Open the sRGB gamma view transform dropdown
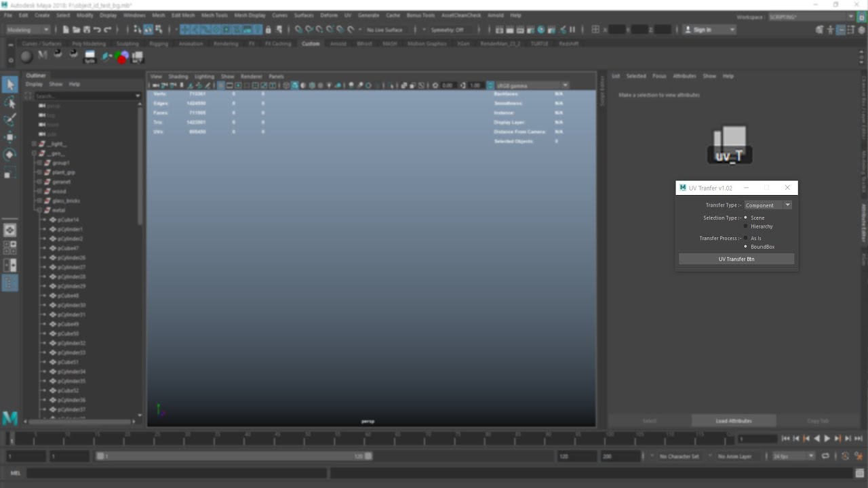Viewport: 868px width, 488px height. point(532,85)
